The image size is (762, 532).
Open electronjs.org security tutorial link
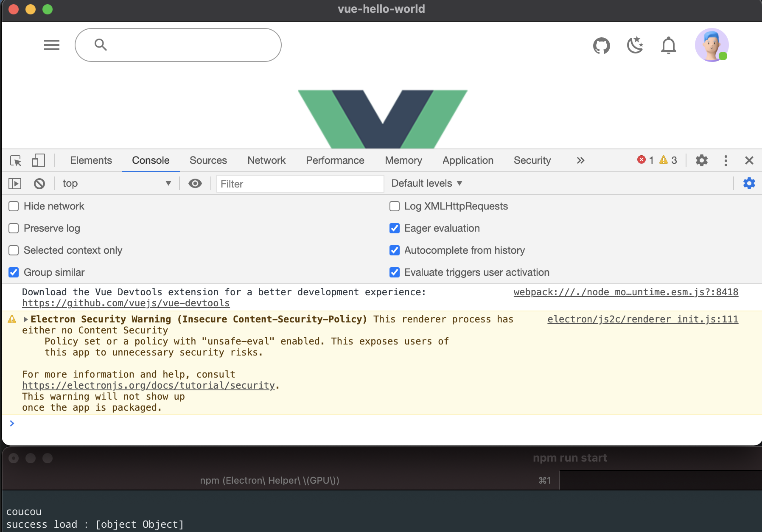pos(148,386)
